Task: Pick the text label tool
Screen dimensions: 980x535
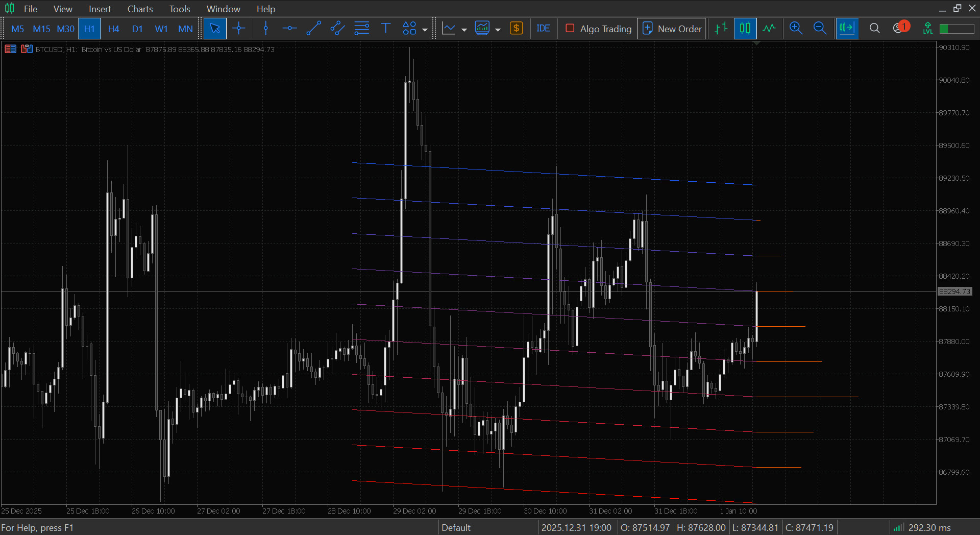Action: [x=385, y=29]
